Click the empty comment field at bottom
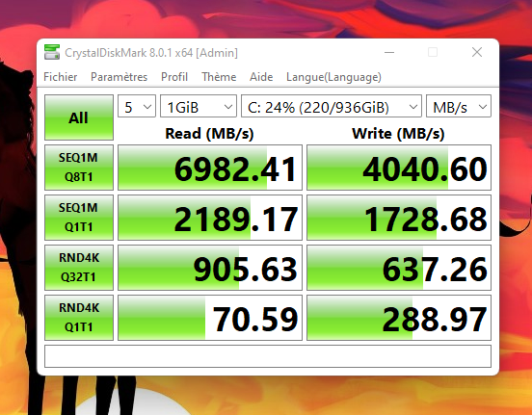 [268, 356]
